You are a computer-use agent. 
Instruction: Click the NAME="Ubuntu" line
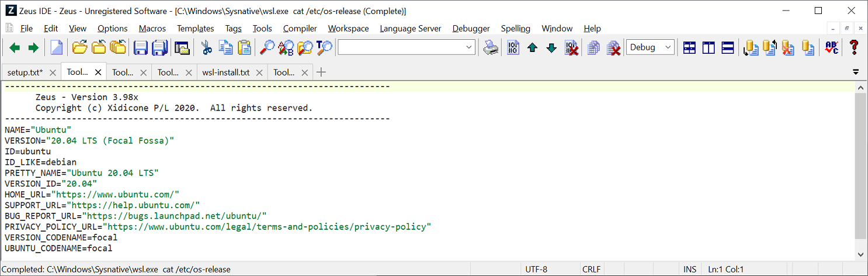click(x=38, y=129)
